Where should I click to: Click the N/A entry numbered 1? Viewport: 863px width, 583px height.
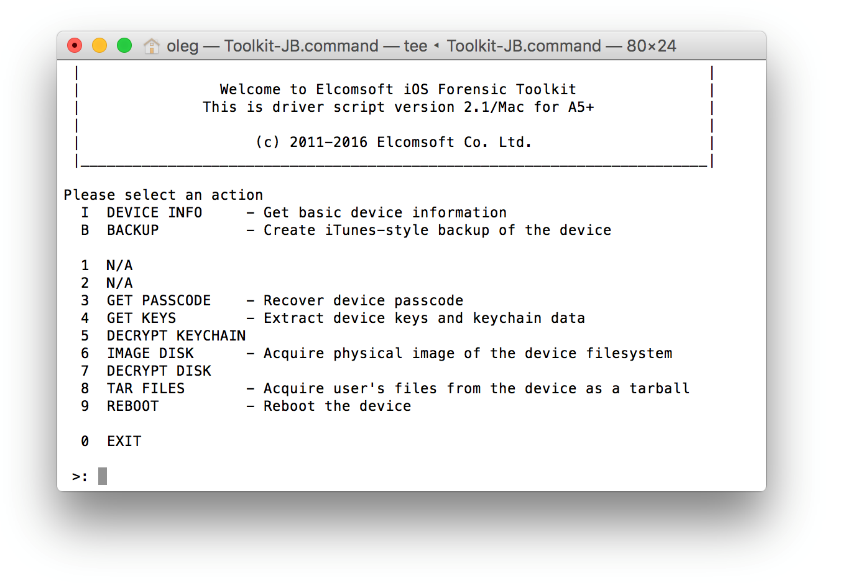pos(119,266)
